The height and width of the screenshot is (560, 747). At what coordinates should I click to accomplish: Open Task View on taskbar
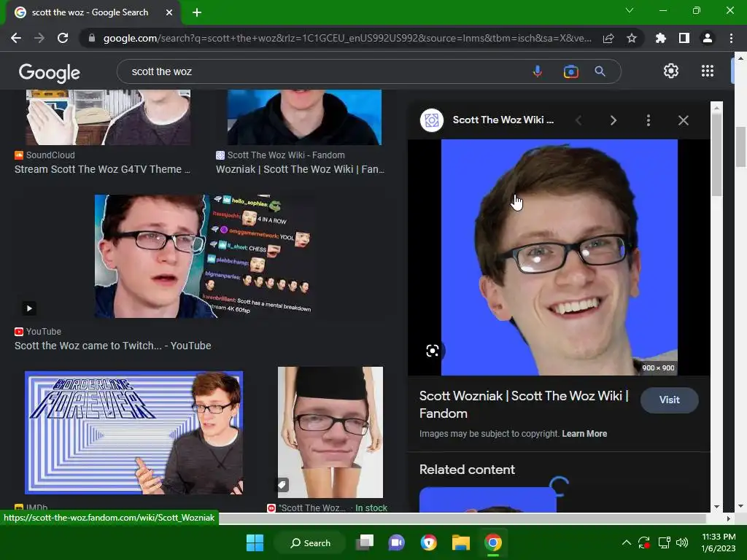coord(365,542)
